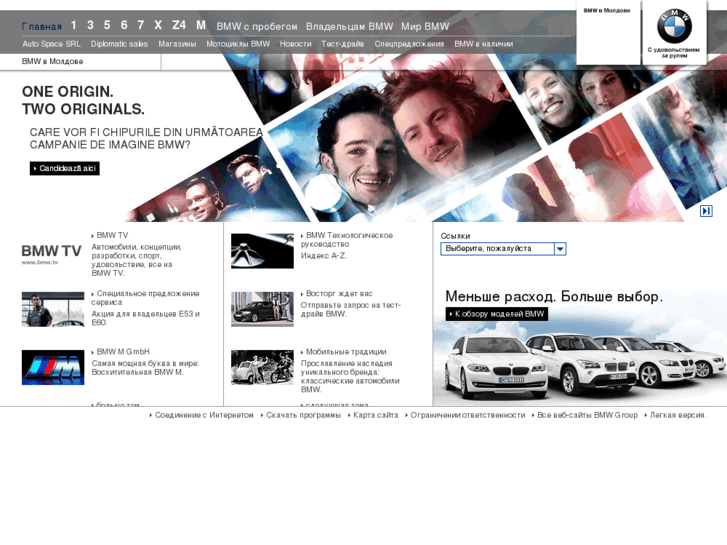The width and height of the screenshot is (727, 545).
Task: Open BMW Технологическое руководство link
Action: click(347, 240)
